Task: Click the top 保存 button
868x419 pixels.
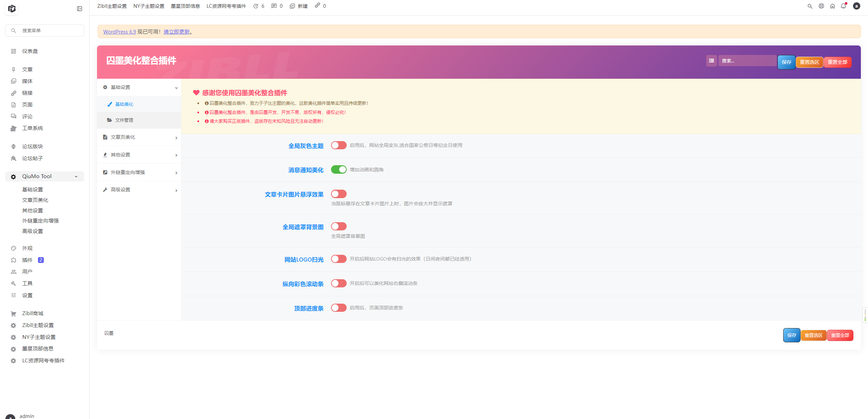Action: [786, 62]
